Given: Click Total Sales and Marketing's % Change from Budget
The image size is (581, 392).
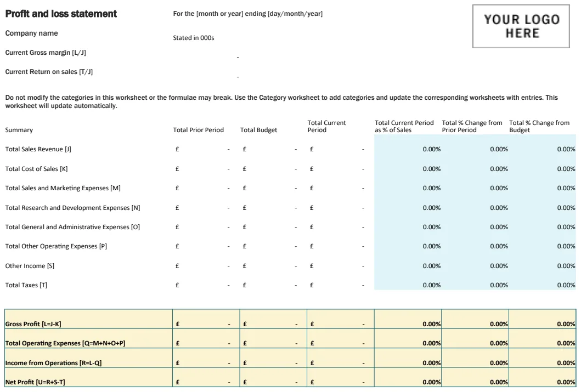Looking at the screenshot, I should click(566, 188).
